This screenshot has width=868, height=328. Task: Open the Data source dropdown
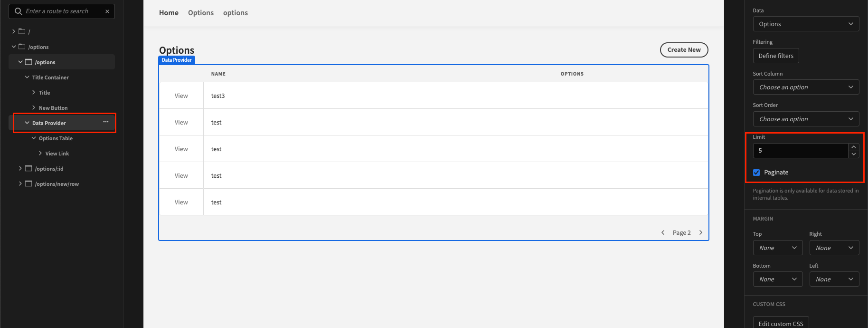click(x=806, y=24)
